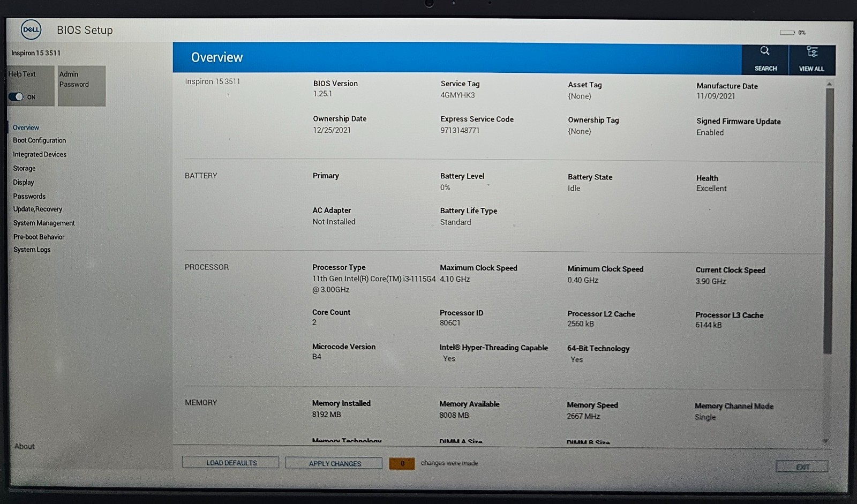This screenshot has width=857, height=504.
Task: Click Processor Type i3-1115G4 text
Action: point(374,284)
